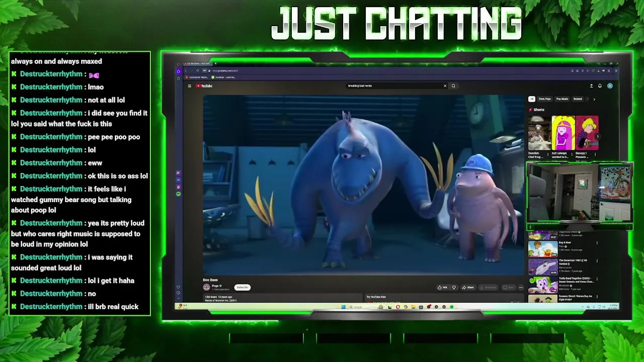
Task: Open the 'Snoopy | Peanuts' short thumbnail
Action: (x=587, y=133)
